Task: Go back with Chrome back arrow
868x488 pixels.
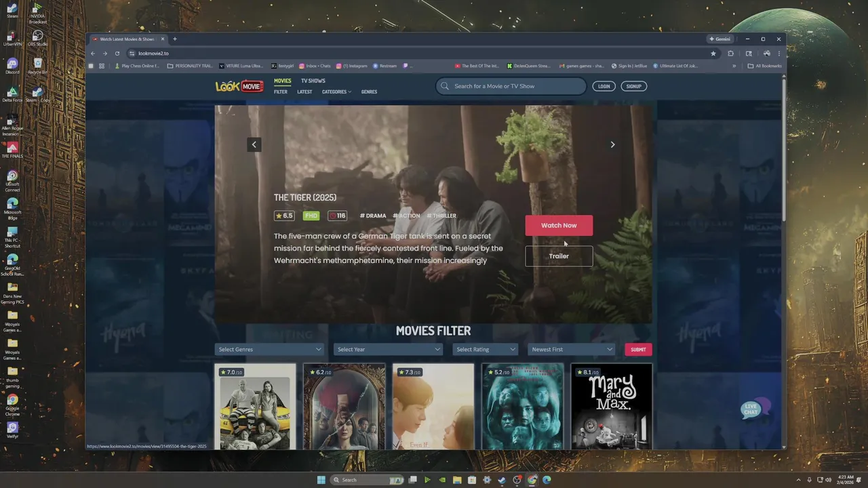Action: (94, 54)
